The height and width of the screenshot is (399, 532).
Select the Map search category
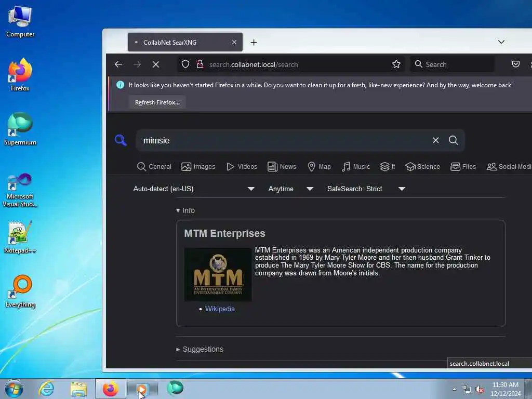pos(319,167)
